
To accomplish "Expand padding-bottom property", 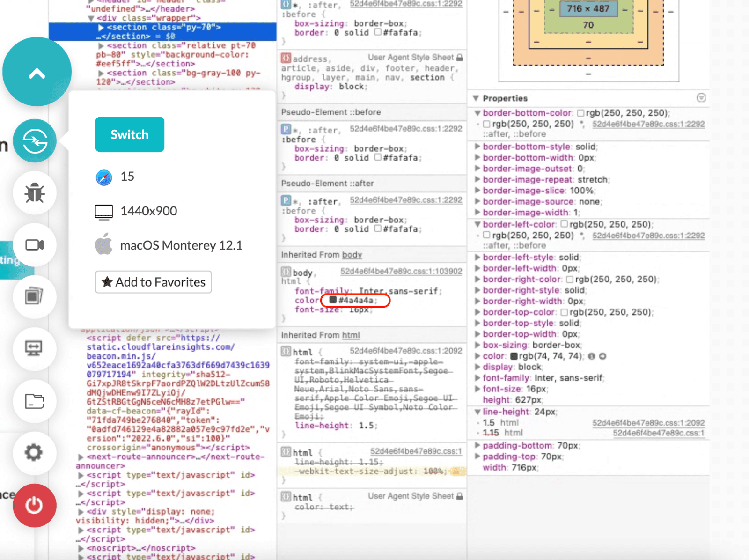I will pos(477,445).
